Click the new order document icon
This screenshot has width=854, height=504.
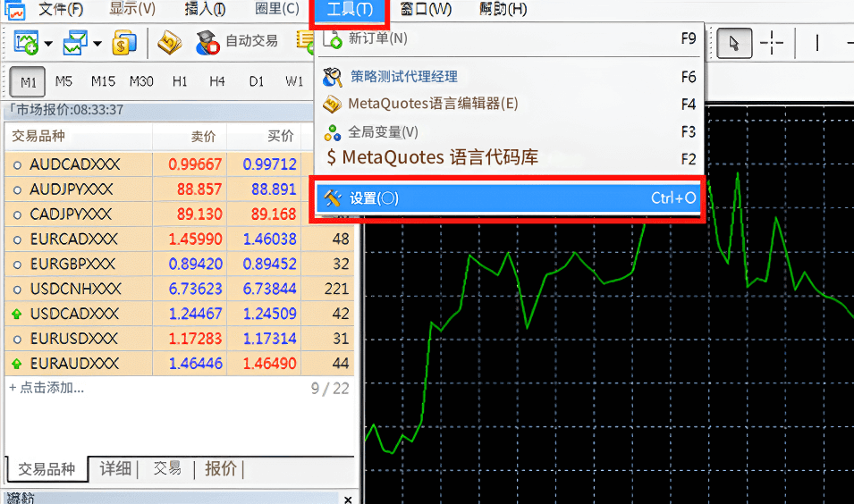point(333,39)
